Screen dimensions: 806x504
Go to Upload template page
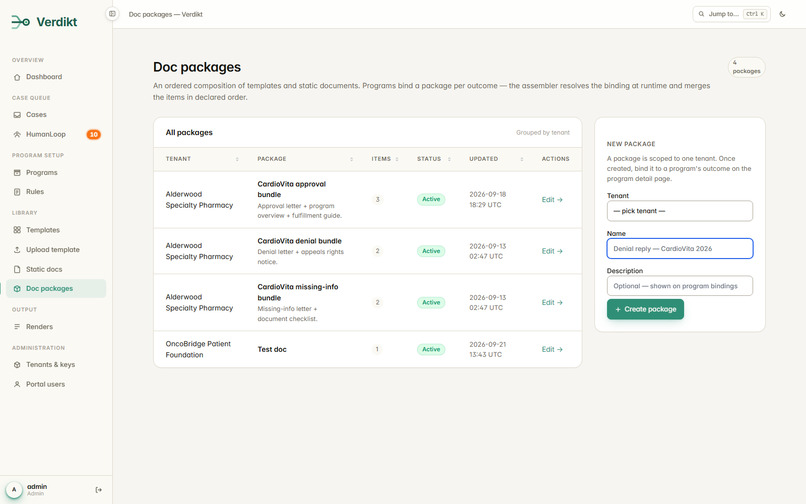[56, 249]
